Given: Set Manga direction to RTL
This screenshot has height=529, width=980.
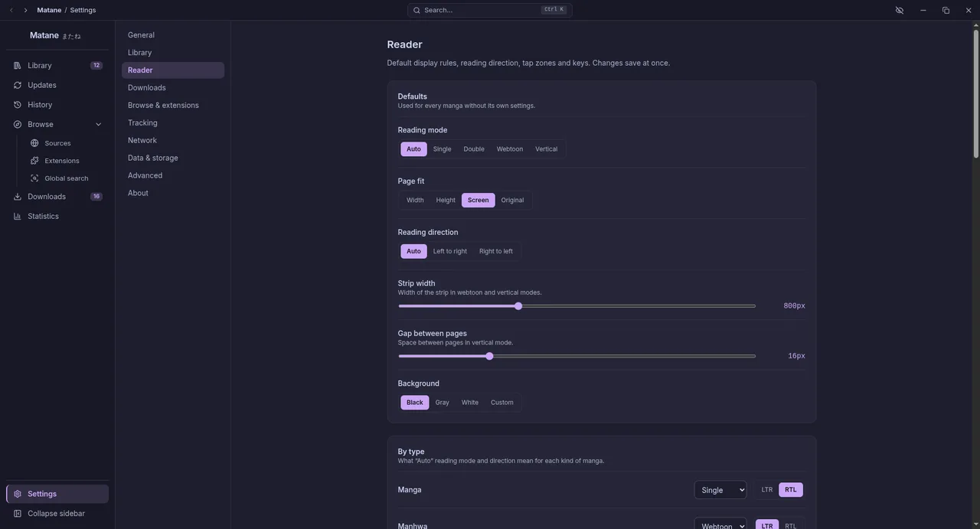Looking at the screenshot, I should [791, 490].
